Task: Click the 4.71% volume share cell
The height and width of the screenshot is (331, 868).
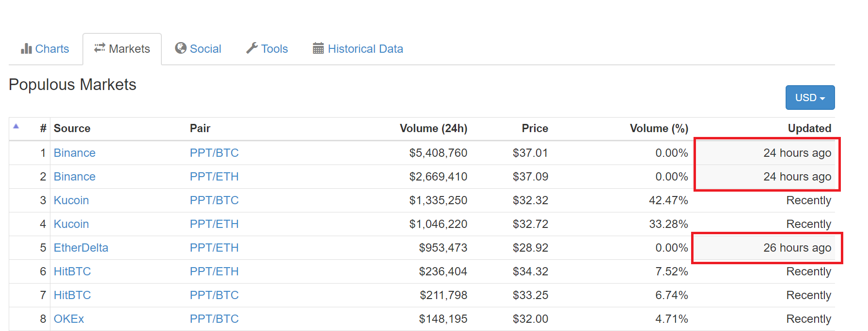Action: (671, 319)
